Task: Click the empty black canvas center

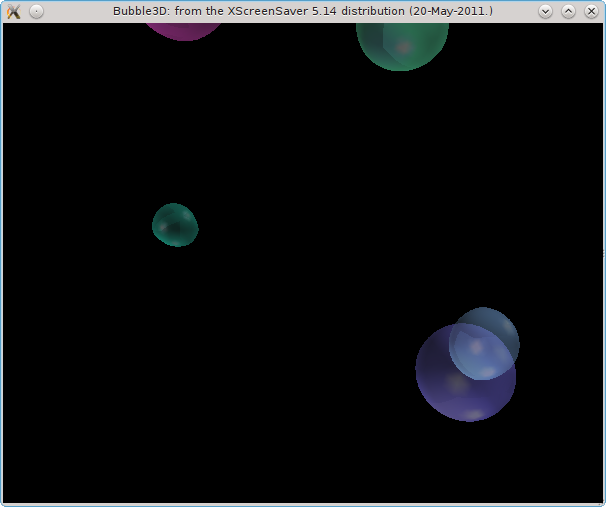Action: 303,263
